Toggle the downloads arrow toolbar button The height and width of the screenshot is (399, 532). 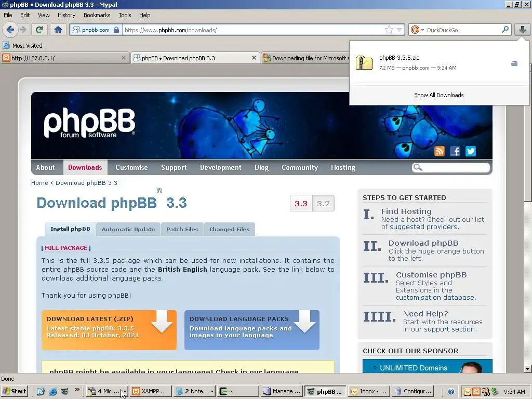(523, 30)
